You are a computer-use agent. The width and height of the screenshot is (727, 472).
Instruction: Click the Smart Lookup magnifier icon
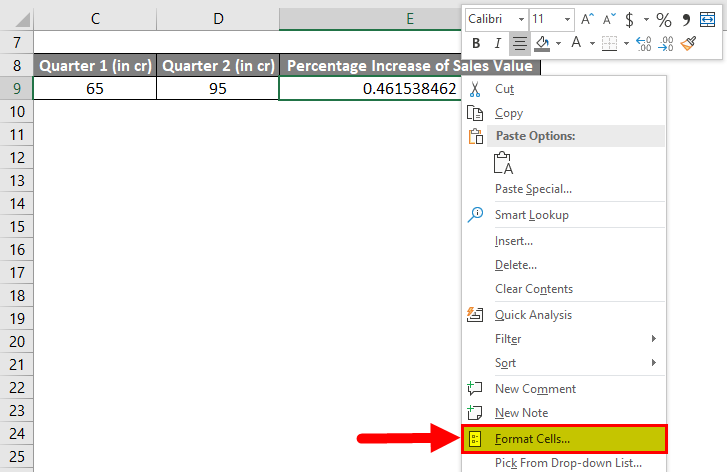(x=475, y=215)
